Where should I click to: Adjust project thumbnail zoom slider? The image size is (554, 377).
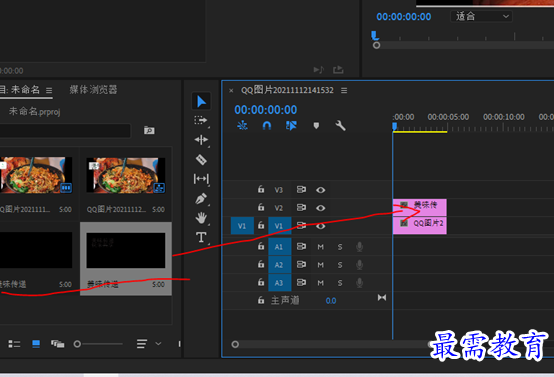click(x=77, y=344)
